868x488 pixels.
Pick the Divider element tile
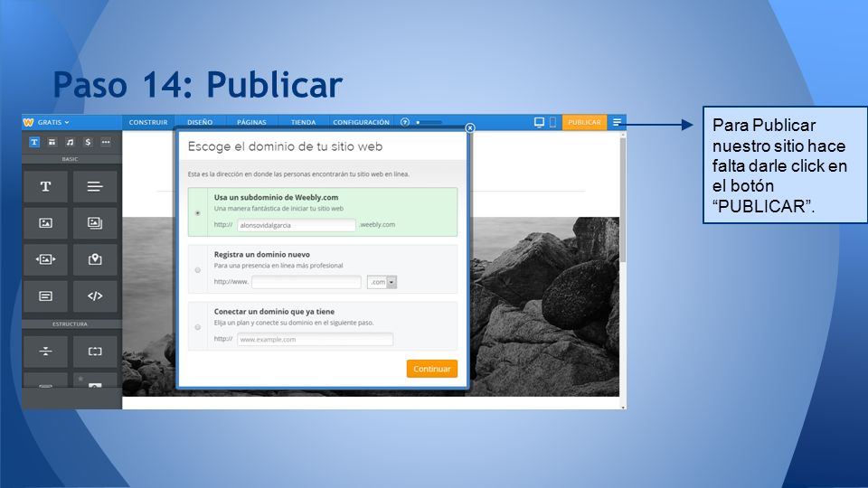(46, 352)
